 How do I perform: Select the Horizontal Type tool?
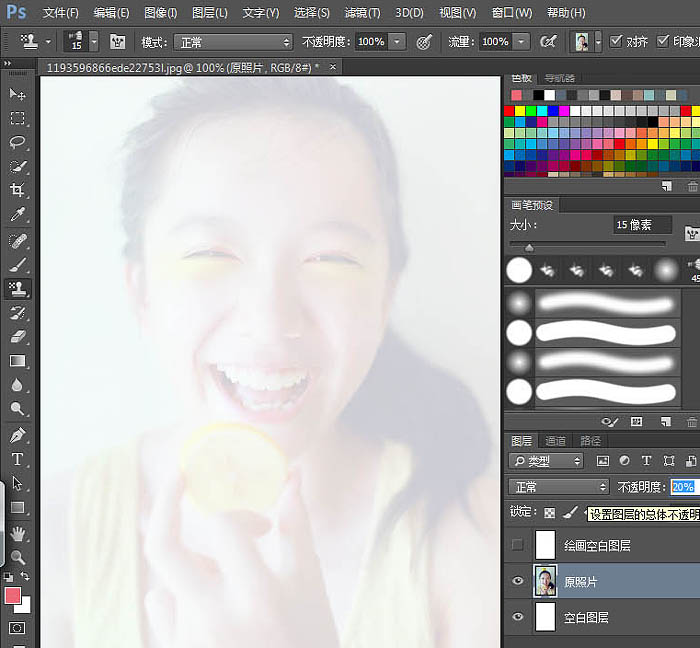pos(17,459)
